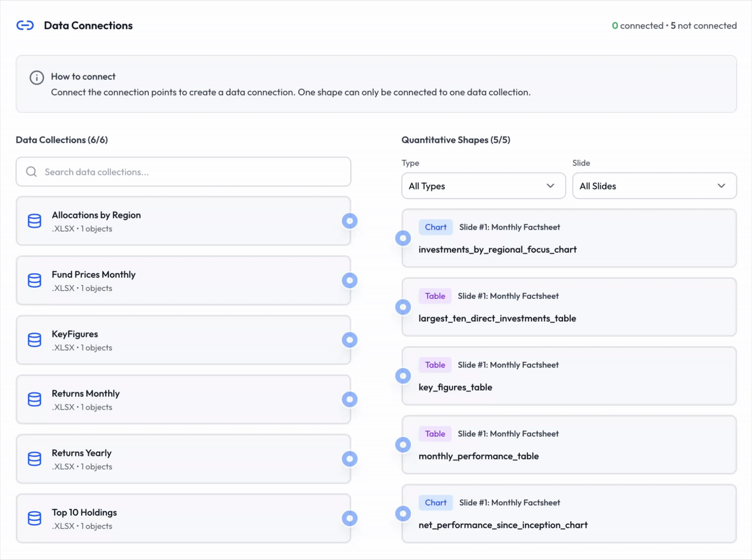The image size is (752, 560).
Task: Click the search magnifier icon in data collections
Action: coord(31,171)
